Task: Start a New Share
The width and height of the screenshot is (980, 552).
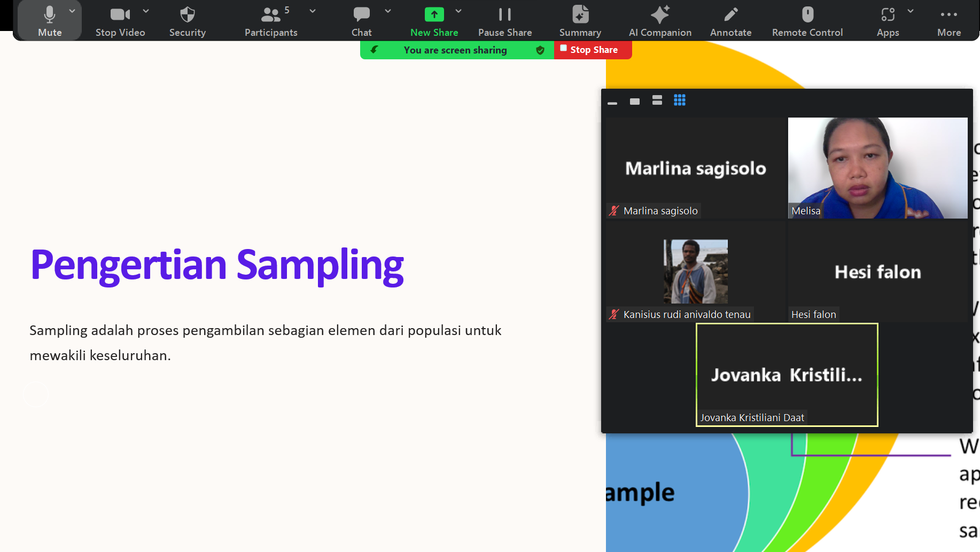Action: pyautogui.click(x=434, y=20)
